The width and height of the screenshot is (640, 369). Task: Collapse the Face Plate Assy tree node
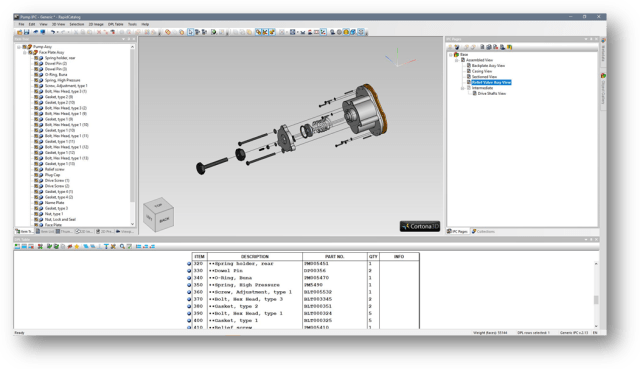coord(24,53)
